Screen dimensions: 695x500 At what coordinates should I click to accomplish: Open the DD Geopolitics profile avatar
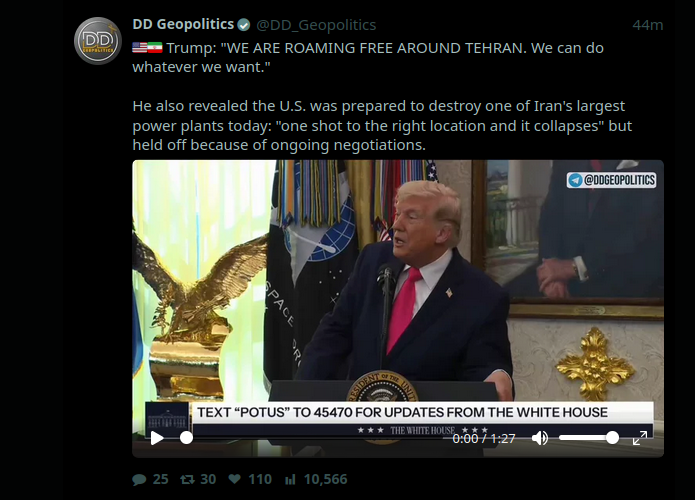pyautogui.click(x=98, y=41)
